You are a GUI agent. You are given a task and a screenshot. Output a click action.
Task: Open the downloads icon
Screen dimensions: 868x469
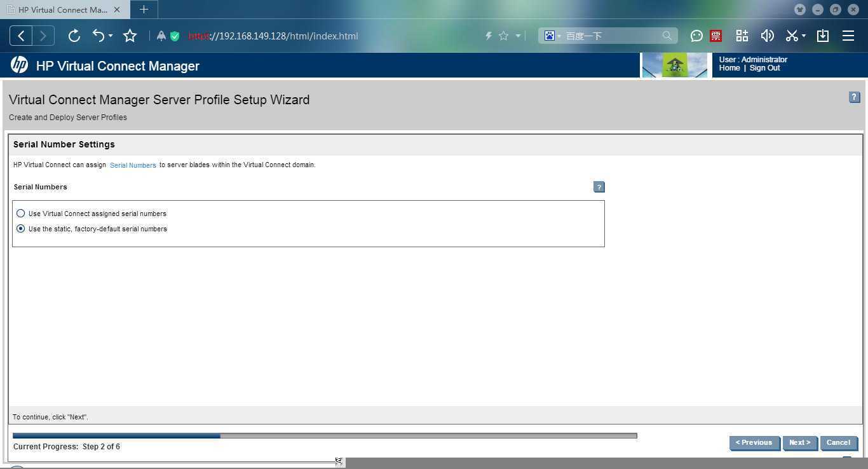pos(823,36)
